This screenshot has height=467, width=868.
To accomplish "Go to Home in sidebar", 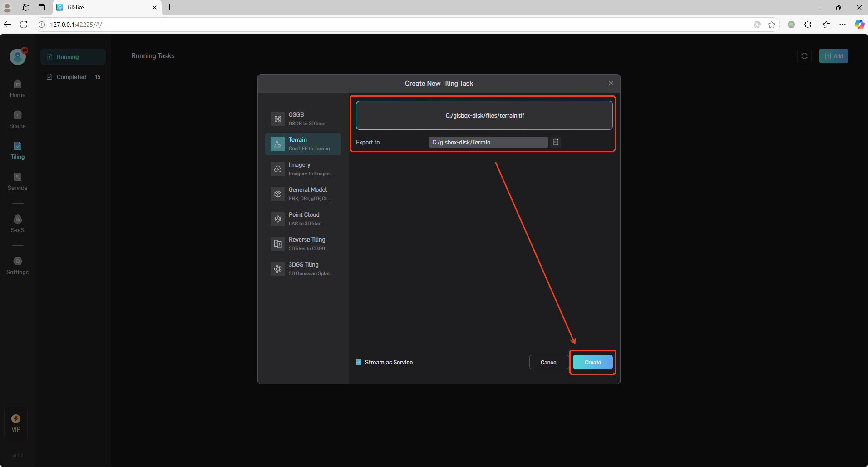I will (x=17, y=89).
